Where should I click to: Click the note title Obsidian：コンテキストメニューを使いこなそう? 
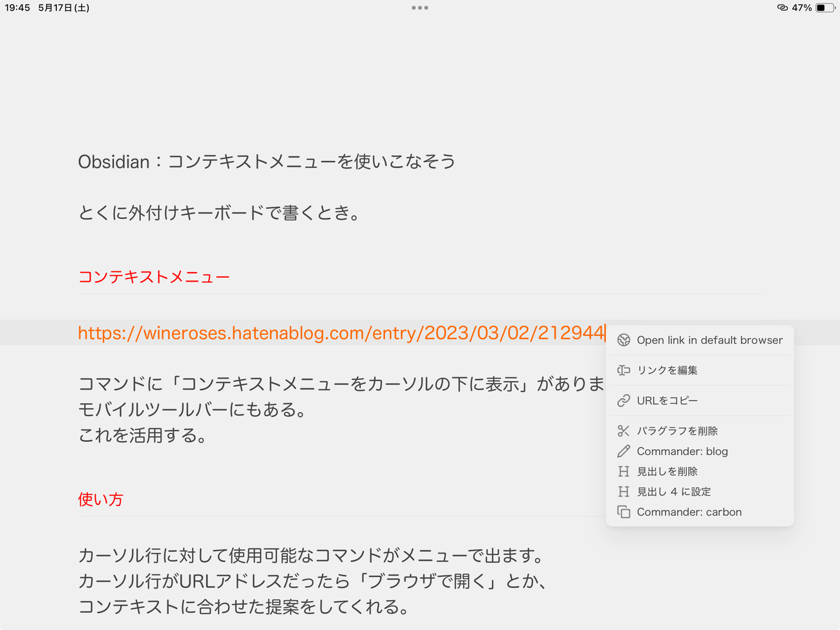tap(267, 162)
